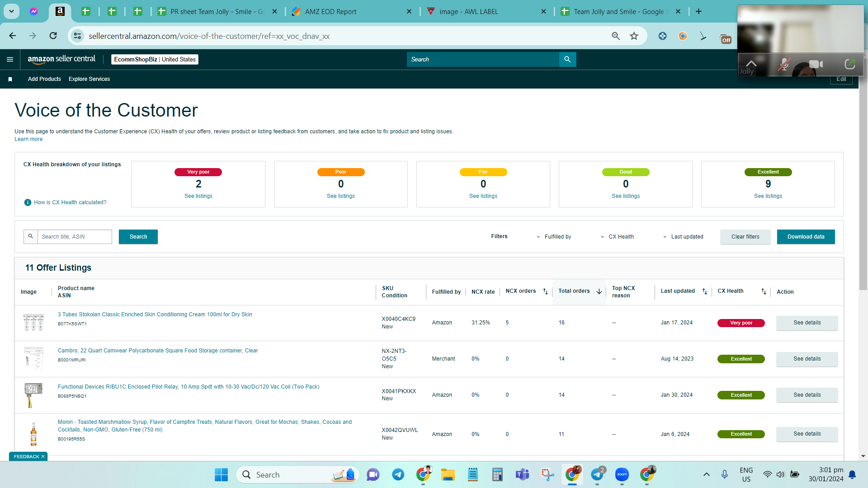Image resolution: width=868 pixels, height=488 pixels.
Task: Open the browser zoom magnifier in address bar
Action: click(616, 36)
